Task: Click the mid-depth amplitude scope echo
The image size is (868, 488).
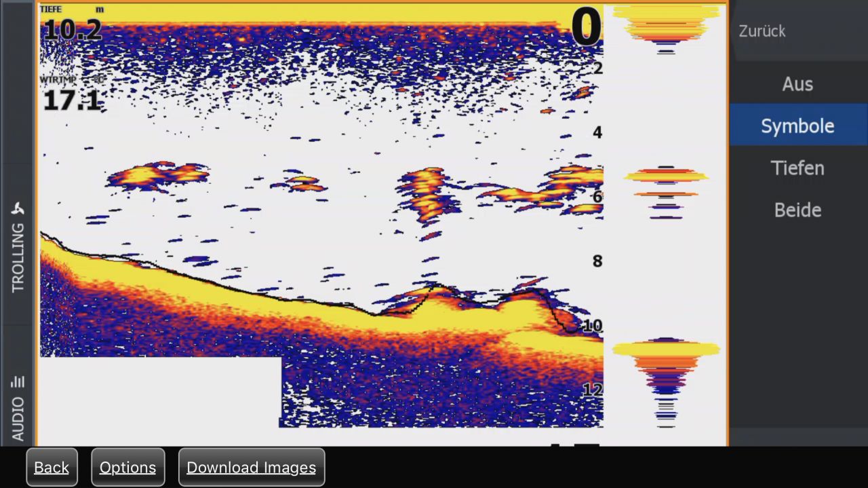Action: 666,191
